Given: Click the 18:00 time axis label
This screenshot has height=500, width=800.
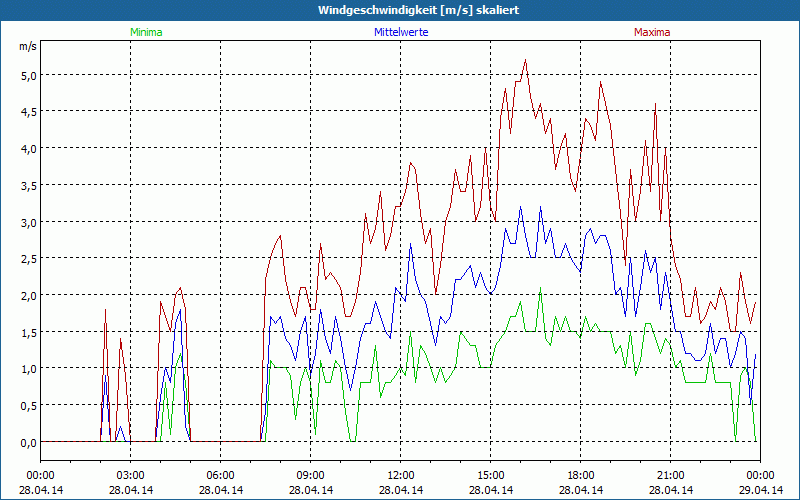Looking at the screenshot, I should [581, 476].
